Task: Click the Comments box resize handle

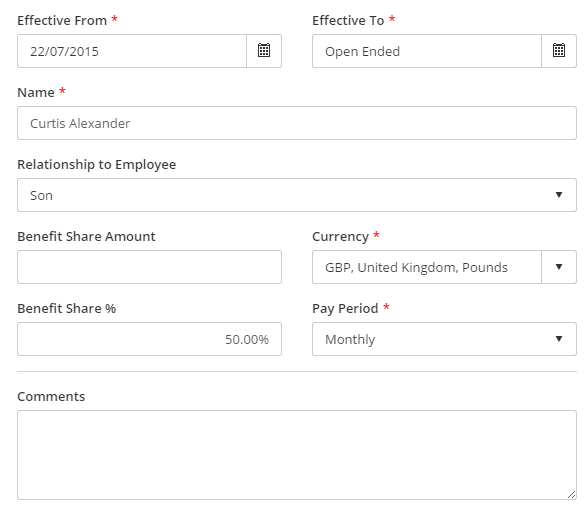Action: tap(571, 494)
